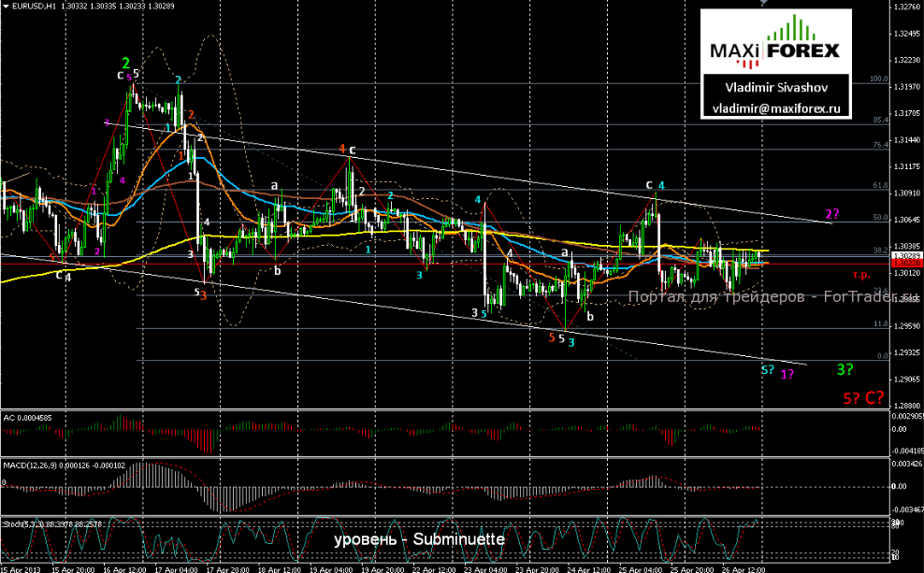Click price scale value 1.30120
Viewport: 924px width, 573px height.
[907, 273]
